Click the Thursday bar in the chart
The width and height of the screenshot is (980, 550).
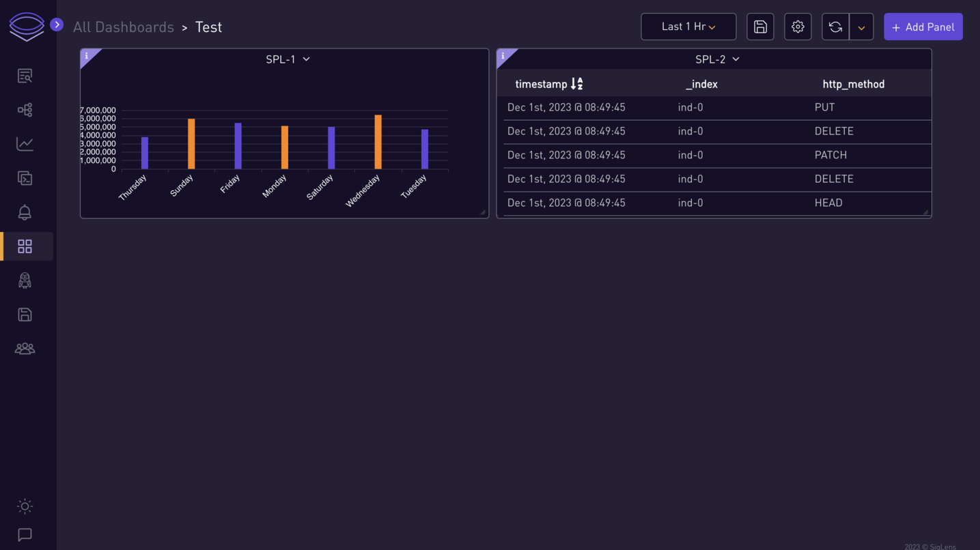[145, 153]
